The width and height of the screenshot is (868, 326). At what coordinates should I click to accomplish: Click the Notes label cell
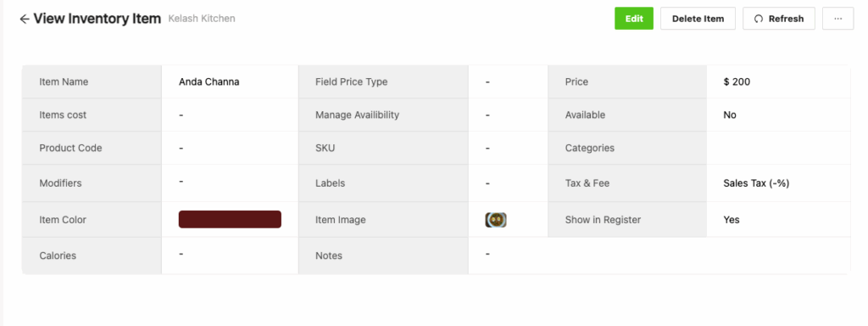tap(383, 256)
